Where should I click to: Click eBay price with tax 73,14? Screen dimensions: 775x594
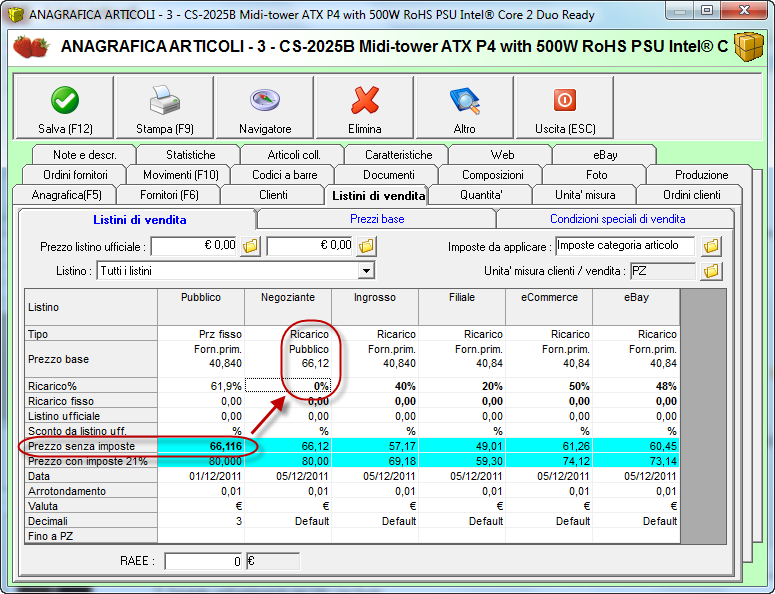636,461
